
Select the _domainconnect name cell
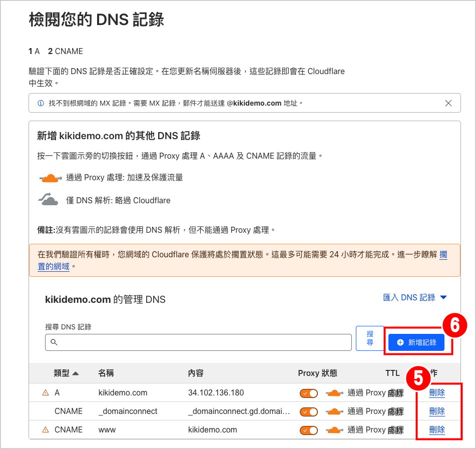point(128,411)
